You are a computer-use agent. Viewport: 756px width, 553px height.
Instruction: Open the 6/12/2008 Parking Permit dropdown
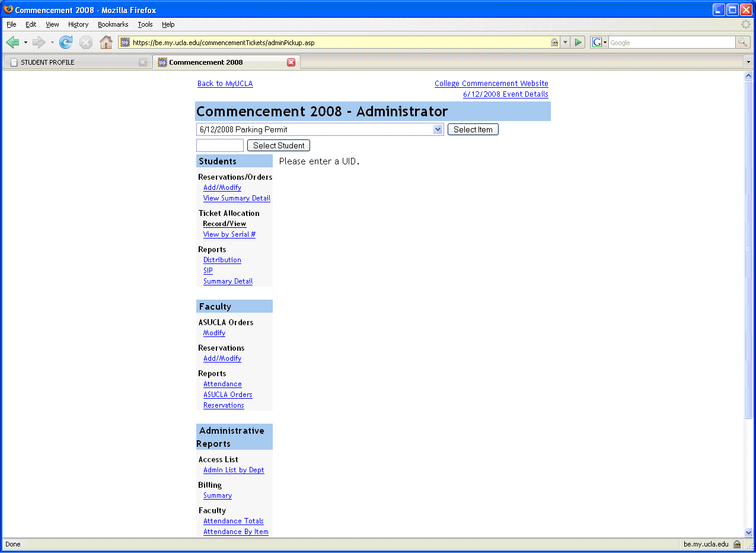438,129
